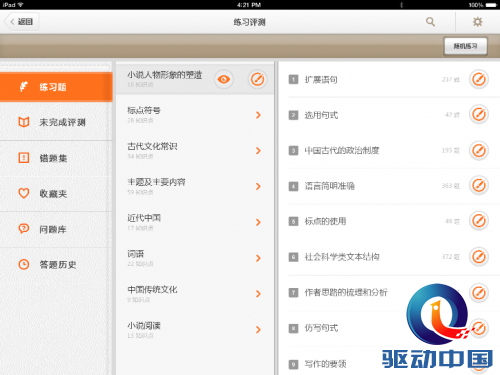Select the 中国传统文化 category title
Screen dimensions: 500x375
152,289
